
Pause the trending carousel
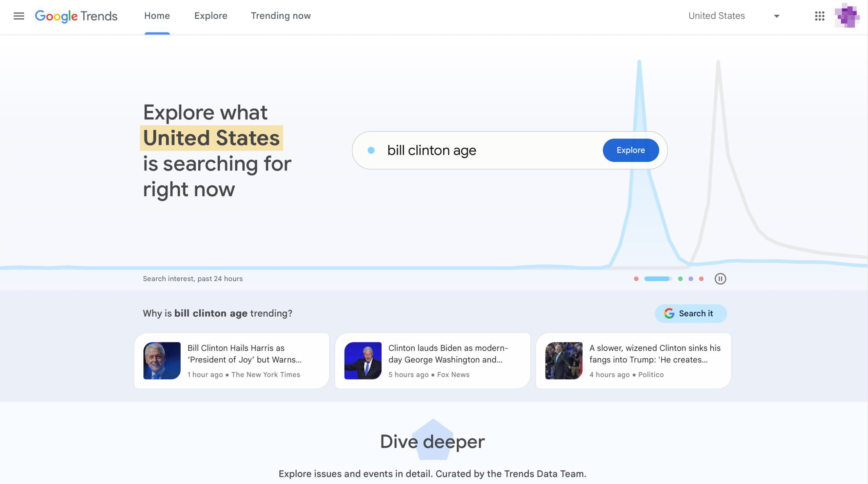pos(720,279)
